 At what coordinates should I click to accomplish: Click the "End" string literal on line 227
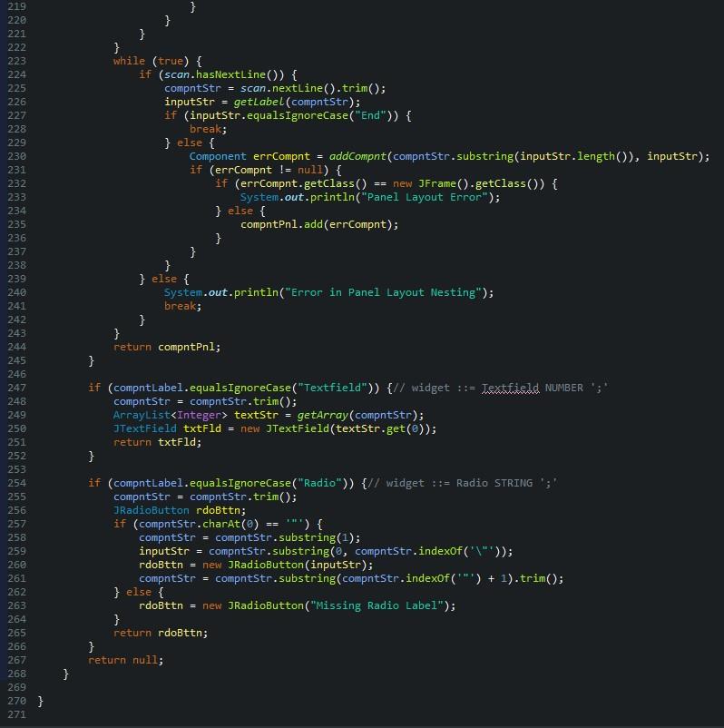[x=370, y=115]
